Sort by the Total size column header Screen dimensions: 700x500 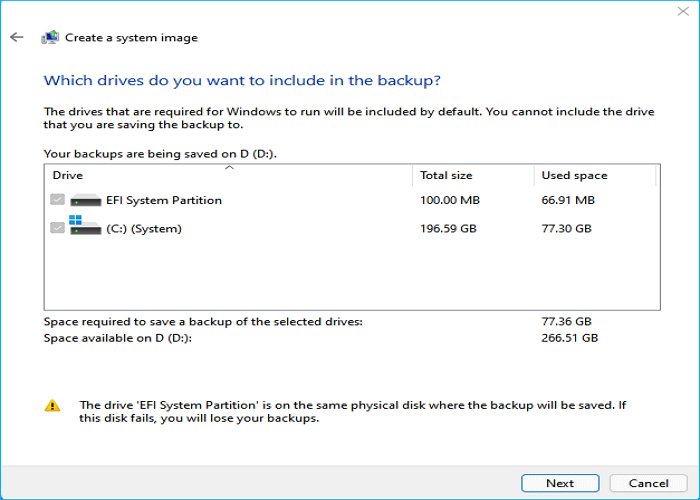click(473, 175)
